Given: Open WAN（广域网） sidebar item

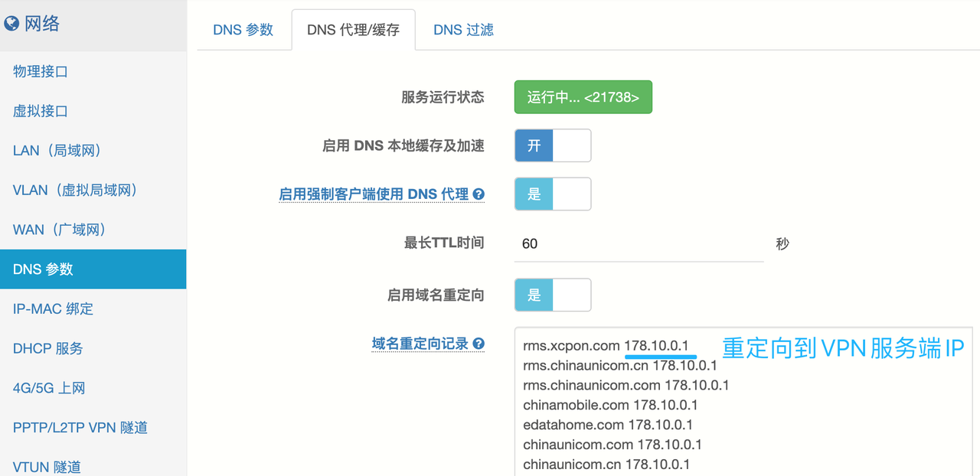Looking at the screenshot, I should (60, 230).
